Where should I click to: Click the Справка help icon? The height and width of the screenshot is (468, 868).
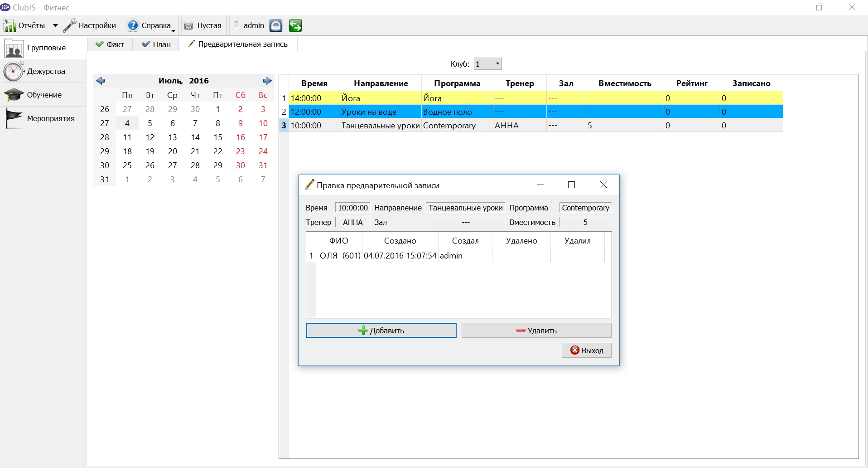[x=133, y=26]
